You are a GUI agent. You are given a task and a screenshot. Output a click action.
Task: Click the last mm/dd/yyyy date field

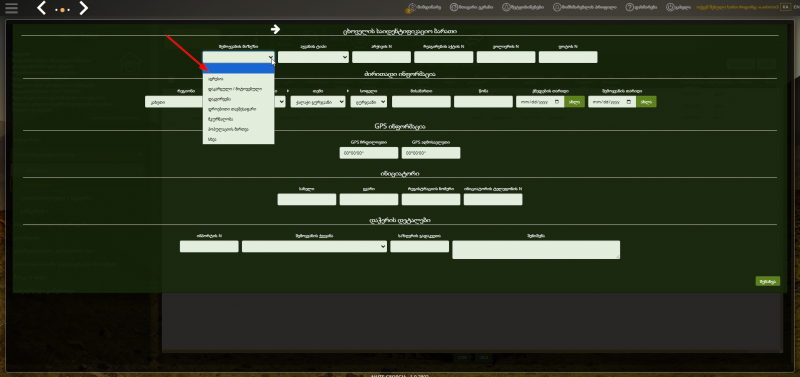(612, 102)
